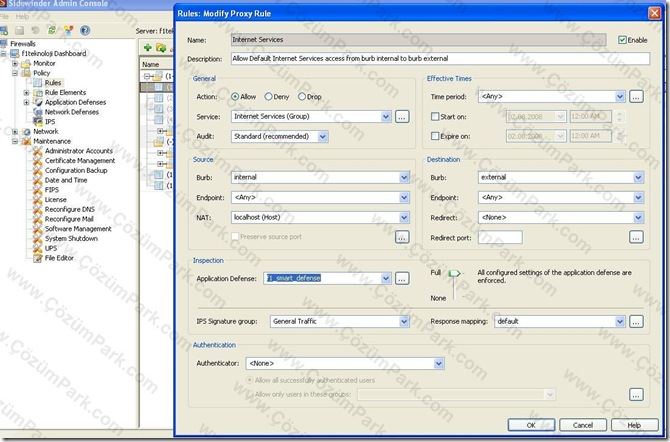Screen dimensions: 670x442
Task: Open the Date and Time node
Action: pyautogui.click(x=66, y=180)
